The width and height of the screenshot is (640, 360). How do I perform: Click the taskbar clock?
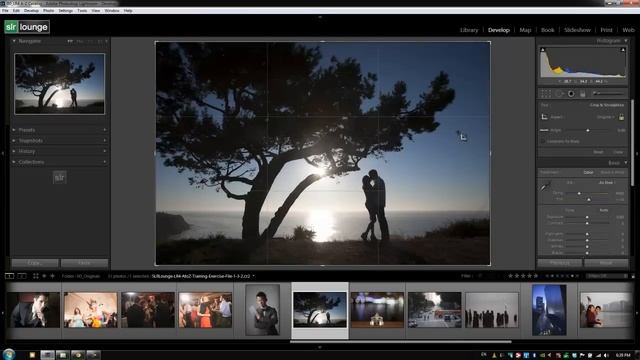point(623,355)
